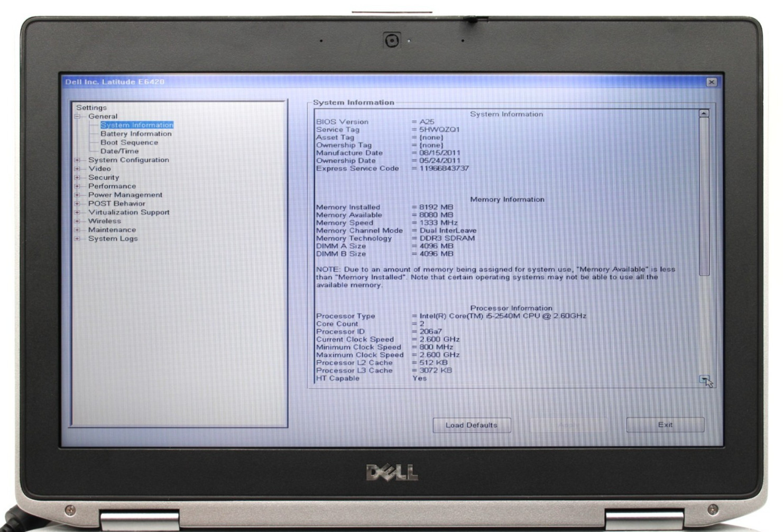
Task: Open Boot Sequence settings
Action: (129, 142)
